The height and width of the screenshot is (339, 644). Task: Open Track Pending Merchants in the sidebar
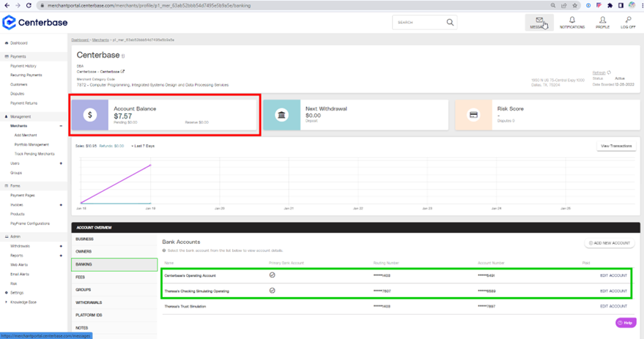click(x=34, y=154)
